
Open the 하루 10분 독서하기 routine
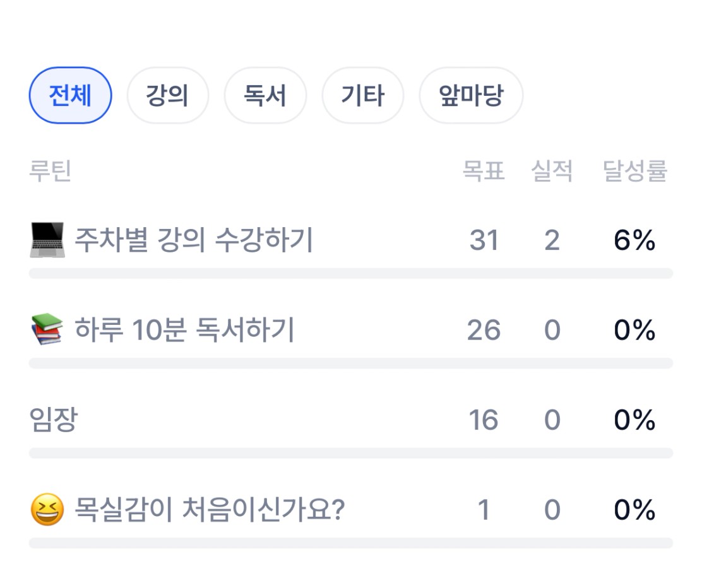click(x=184, y=331)
